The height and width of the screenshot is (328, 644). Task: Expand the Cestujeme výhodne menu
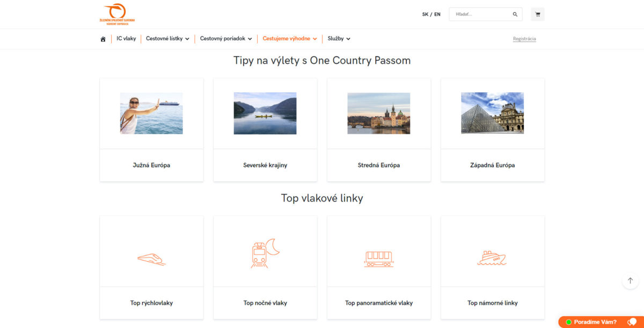[290, 39]
